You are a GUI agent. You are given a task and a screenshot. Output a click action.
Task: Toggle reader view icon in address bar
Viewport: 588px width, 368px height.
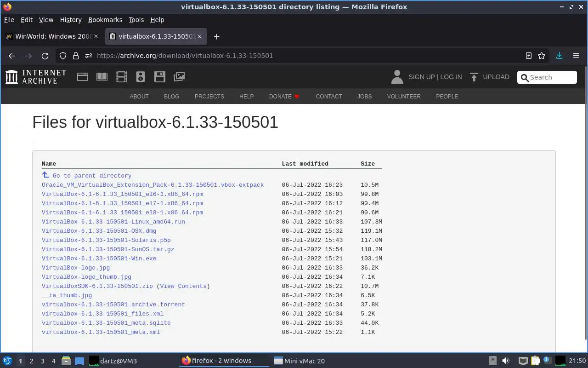(529, 56)
